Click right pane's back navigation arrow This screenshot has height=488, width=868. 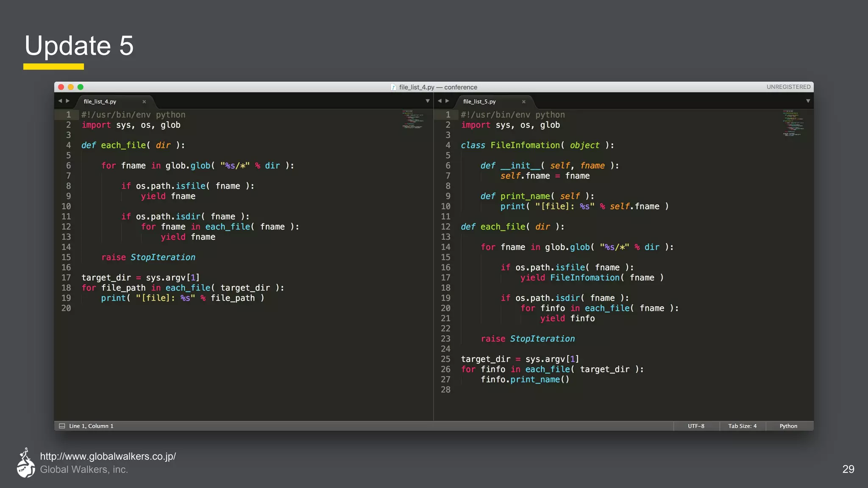pos(440,101)
